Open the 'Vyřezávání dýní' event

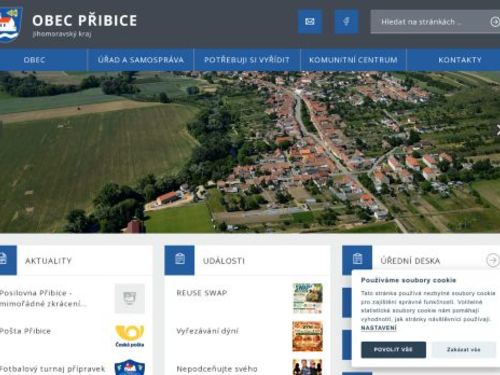(x=207, y=331)
